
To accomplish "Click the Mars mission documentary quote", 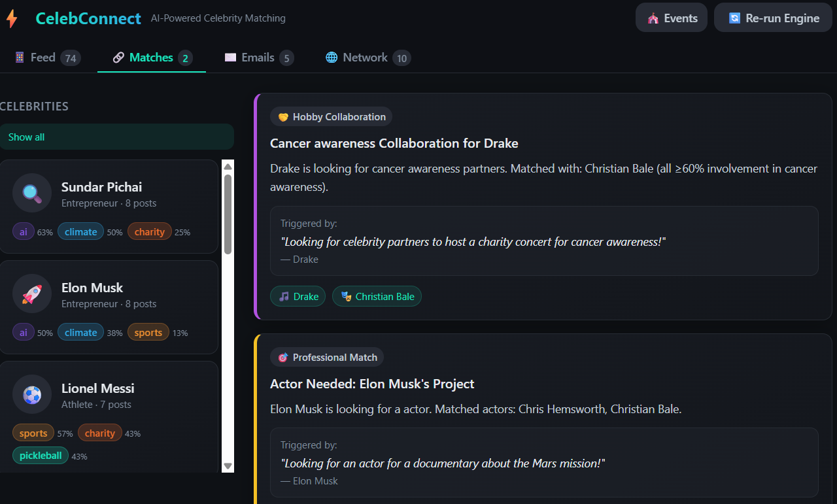I will pyautogui.click(x=443, y=463).
